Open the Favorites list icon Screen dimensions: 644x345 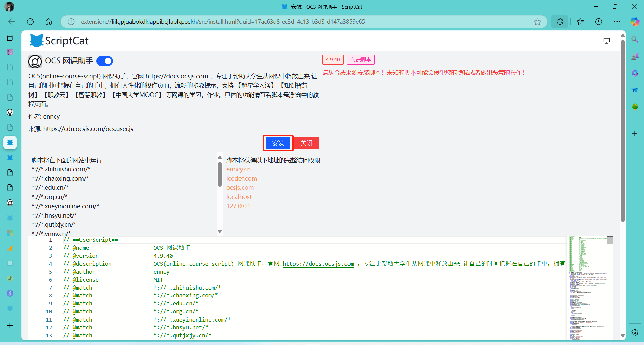pos(580,22)
